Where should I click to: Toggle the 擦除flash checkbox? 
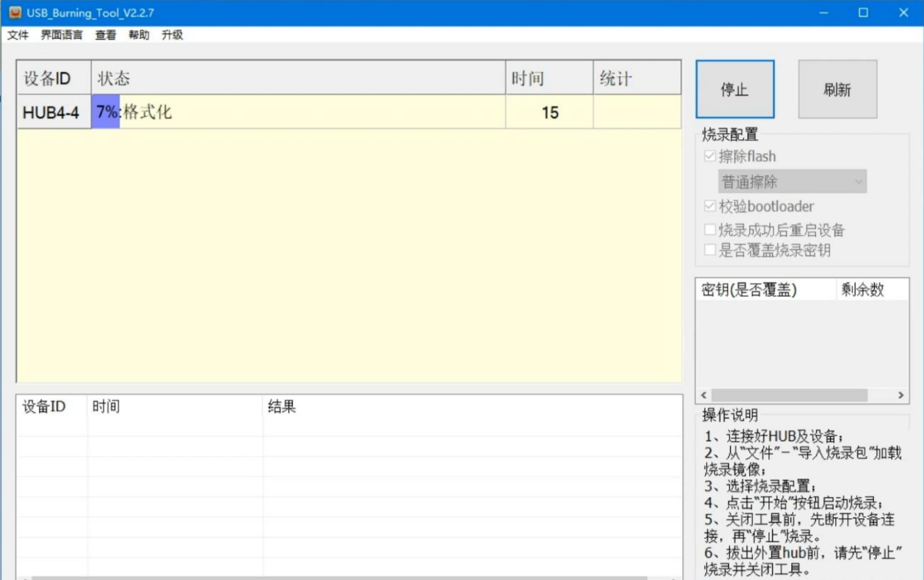click(710, 156)
